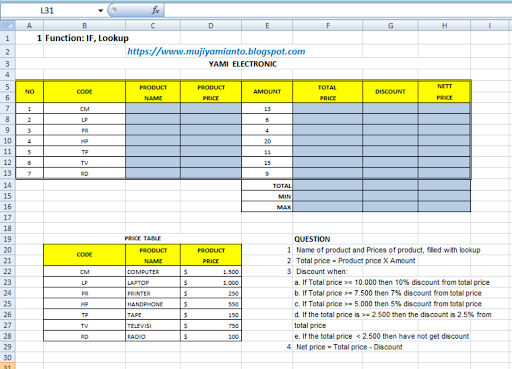
Task: Select empty nett price cell in row 13
Action: click(x=444, y=173)
